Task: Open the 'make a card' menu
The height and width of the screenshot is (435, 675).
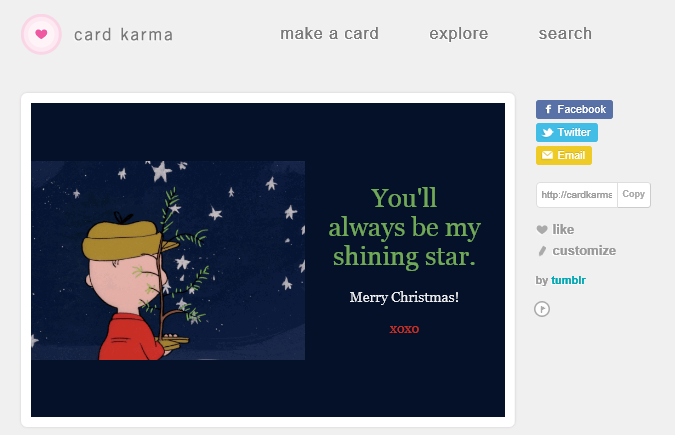Action: pyautogui.click(x=329, y=34)
